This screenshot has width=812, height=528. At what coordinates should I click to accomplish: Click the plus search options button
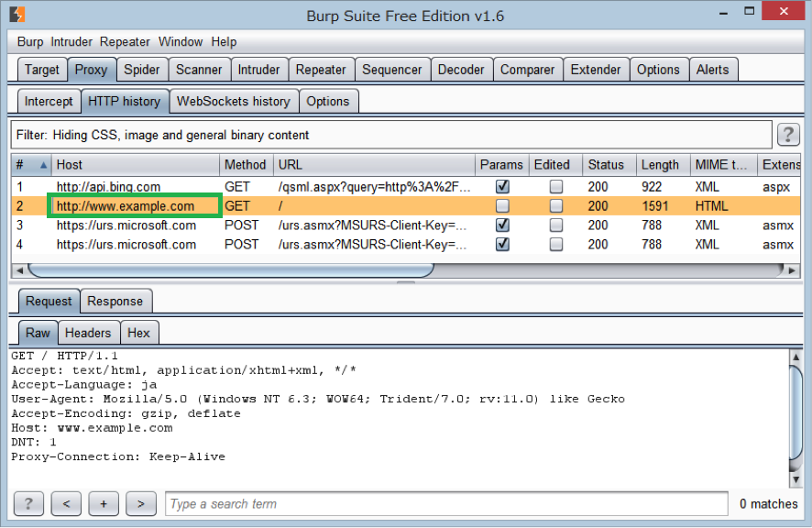tap(104, 503)
